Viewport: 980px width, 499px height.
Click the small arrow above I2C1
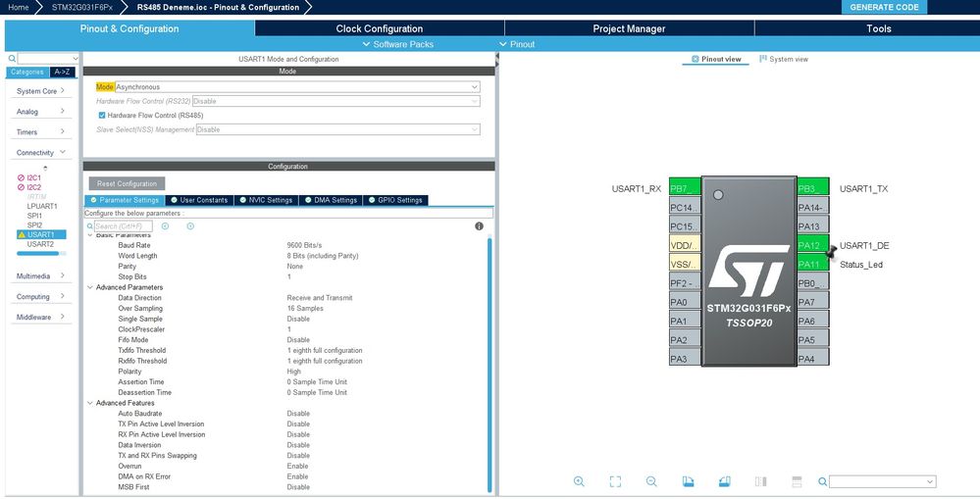(x=45, y=168)
